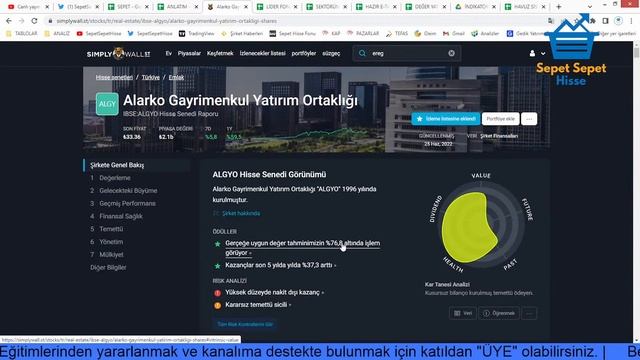Jump to section 1 Değerleme
640x360 pixels.
tap(115, 178)
